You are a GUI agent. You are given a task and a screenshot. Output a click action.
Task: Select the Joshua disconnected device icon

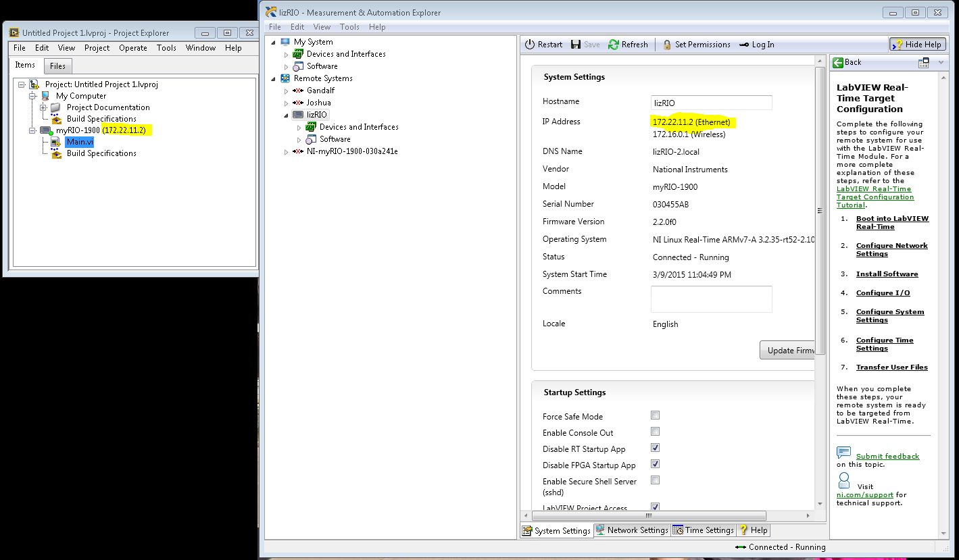coord(298,103)
